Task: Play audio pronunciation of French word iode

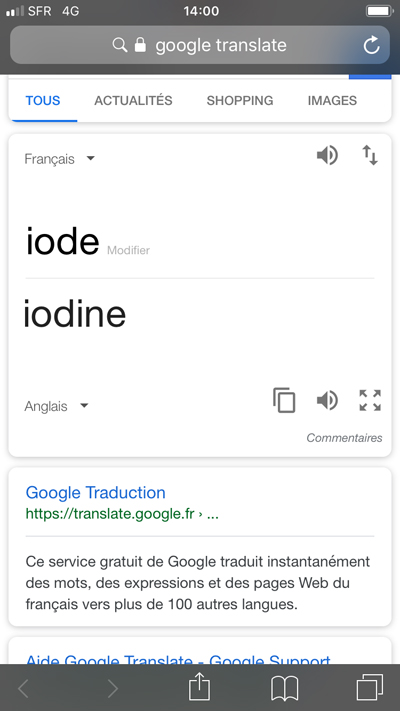Action: click(x=327, y=156)
